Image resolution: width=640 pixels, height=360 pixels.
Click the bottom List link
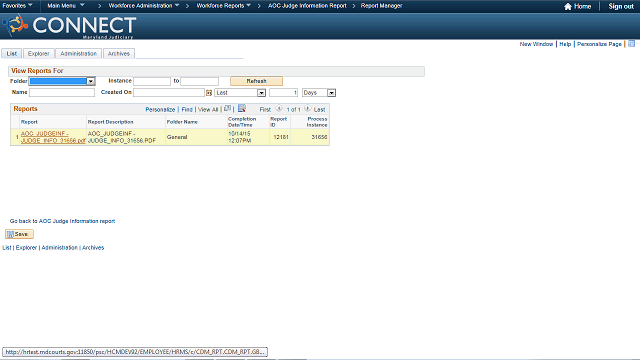pos(7,248)
